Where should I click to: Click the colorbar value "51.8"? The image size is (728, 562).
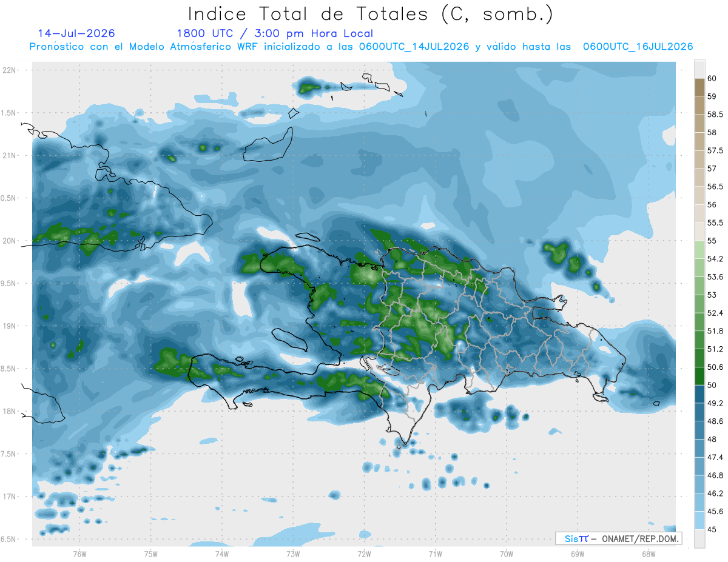click(x=716, y=331)
